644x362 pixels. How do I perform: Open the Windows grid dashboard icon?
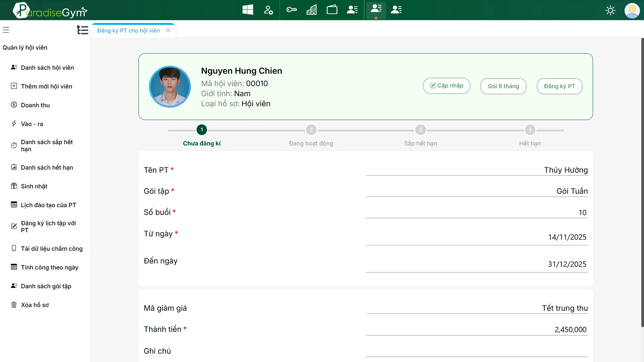(x=248, y=10)
